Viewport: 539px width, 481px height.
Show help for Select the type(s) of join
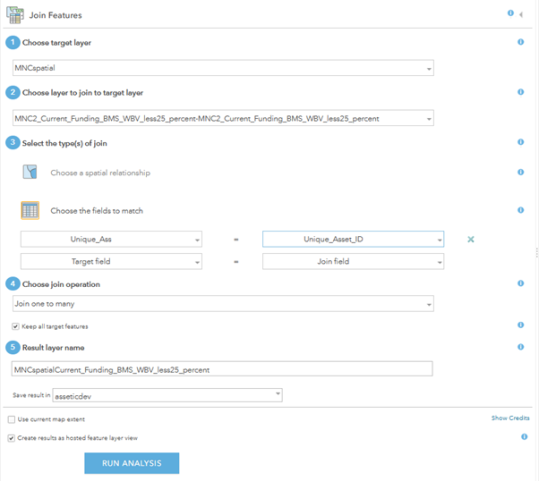(x=520, y=142)
